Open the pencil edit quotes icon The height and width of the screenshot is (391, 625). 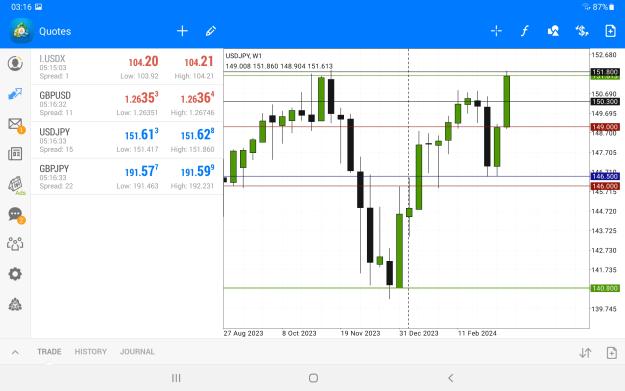point(210,31)
